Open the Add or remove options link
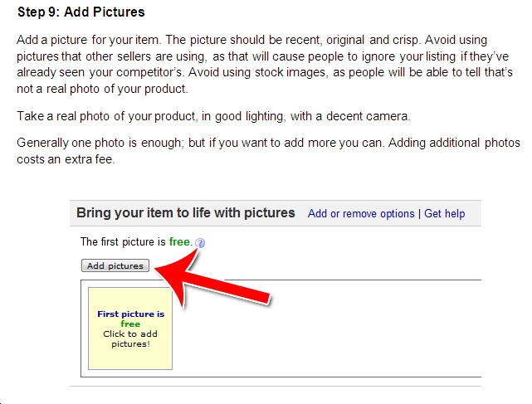This screenshot has height=404, width=532. (361, 214)
